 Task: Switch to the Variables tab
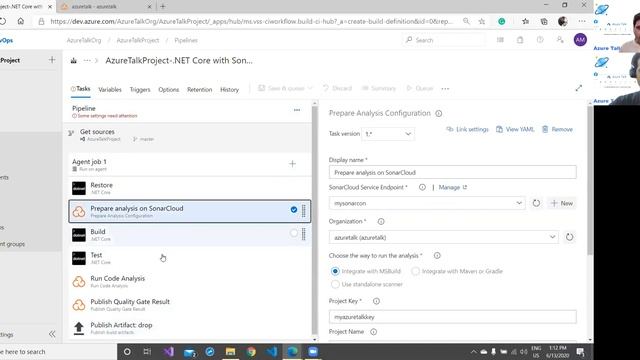coord(110,89)
